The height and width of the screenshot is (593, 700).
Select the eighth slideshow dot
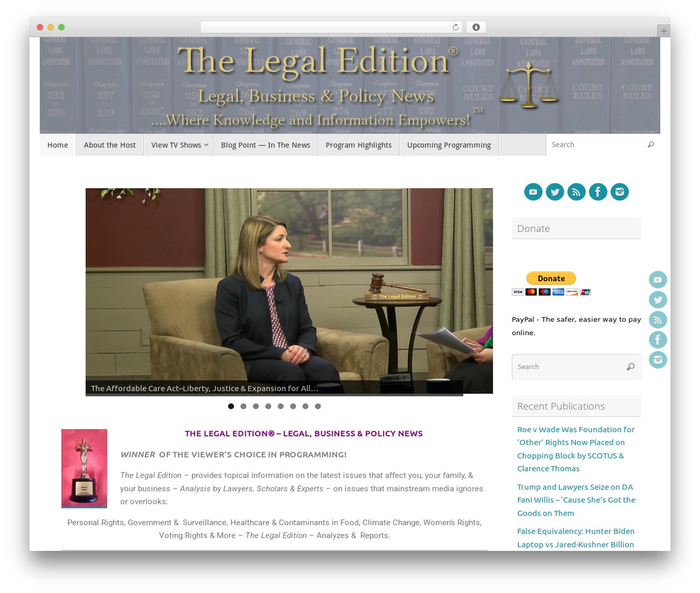(x=318, y=406)
